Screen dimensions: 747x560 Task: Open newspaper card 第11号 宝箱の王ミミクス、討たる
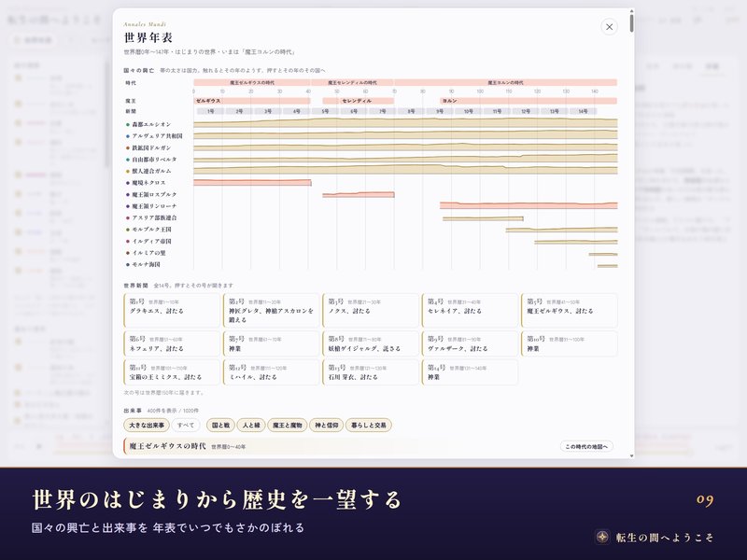pos(172,372)
